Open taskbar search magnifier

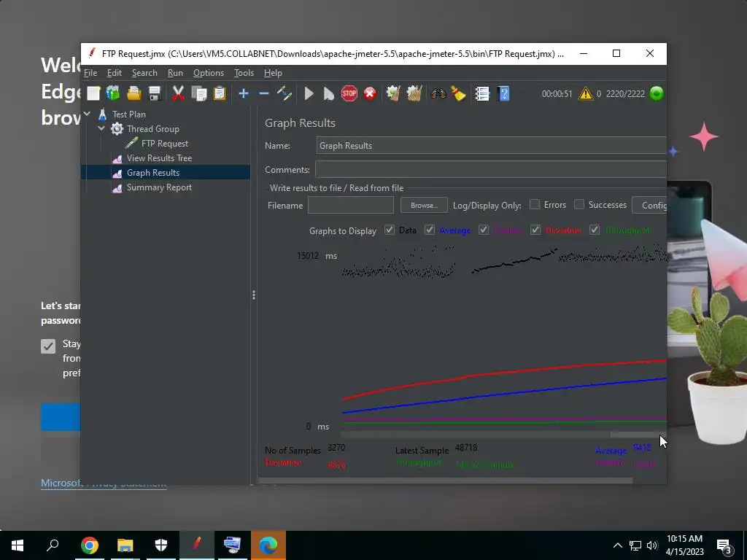(x=53, y=545)
